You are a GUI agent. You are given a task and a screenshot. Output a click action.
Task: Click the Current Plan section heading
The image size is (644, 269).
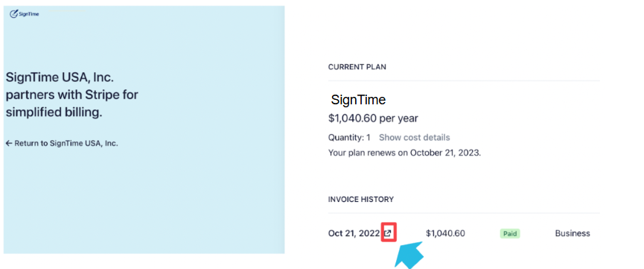tap(357, 66)
